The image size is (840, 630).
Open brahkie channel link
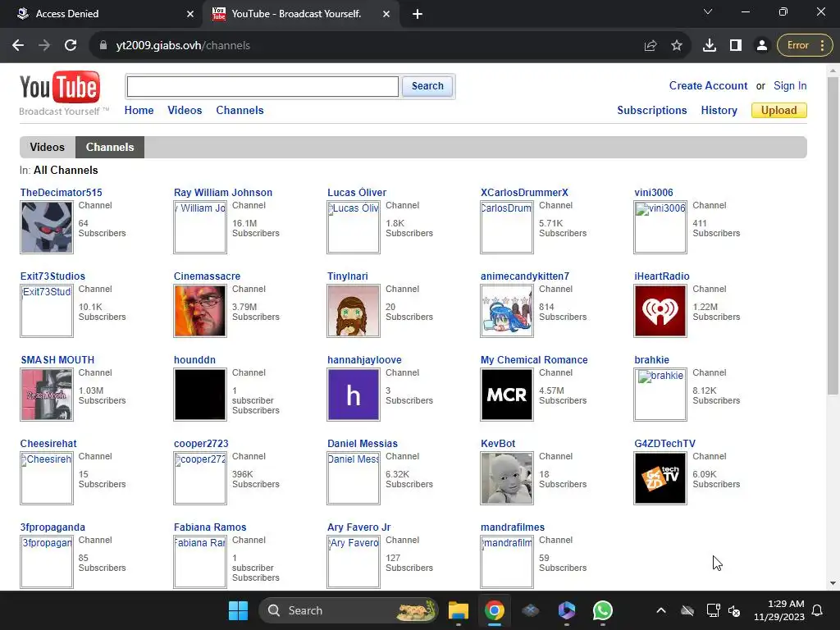pos(651,359)
